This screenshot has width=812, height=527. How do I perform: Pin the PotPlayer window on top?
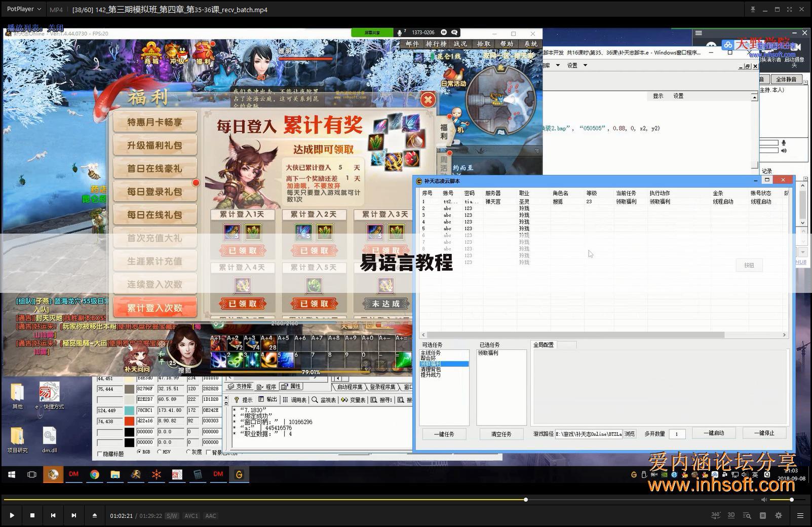point(753,9)
